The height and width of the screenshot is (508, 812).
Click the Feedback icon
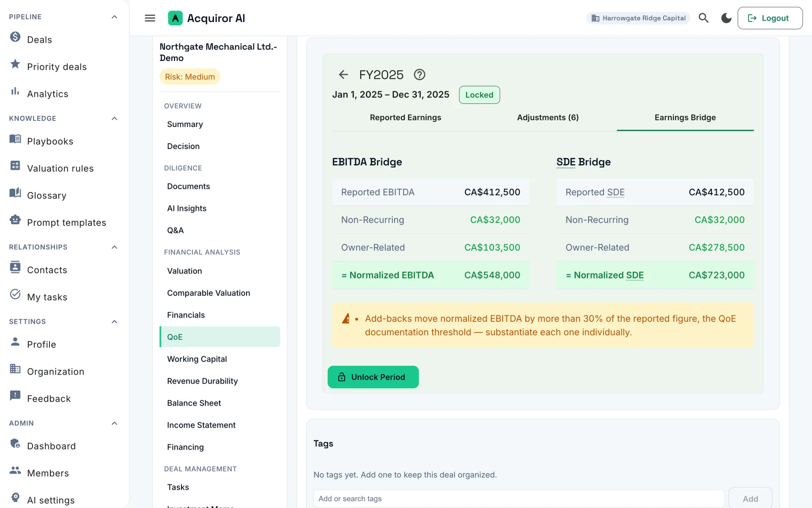point(15,396)
